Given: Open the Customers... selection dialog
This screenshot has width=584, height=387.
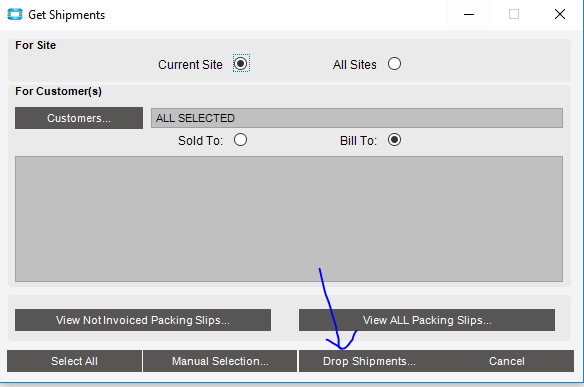Looking at the screenshot, I should point(79,118).
